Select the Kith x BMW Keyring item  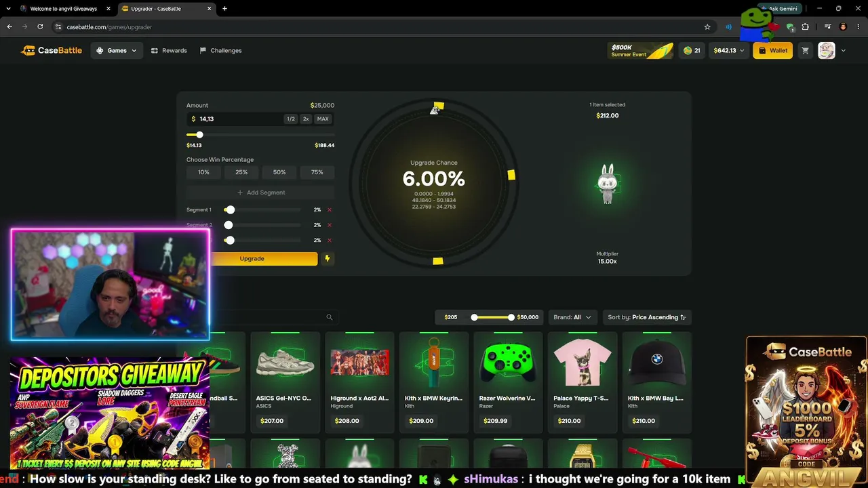(434, 382)
